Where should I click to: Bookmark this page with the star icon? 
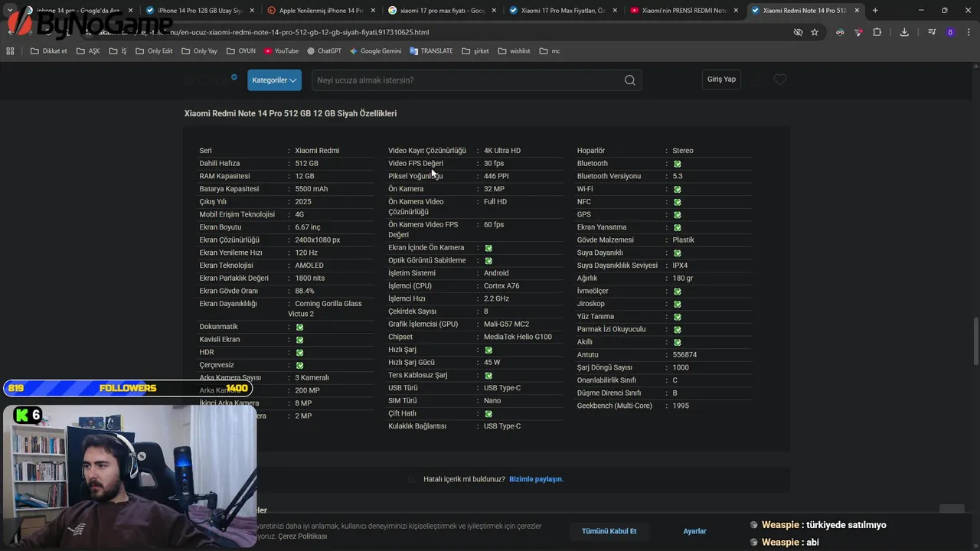tap(815, 32)
